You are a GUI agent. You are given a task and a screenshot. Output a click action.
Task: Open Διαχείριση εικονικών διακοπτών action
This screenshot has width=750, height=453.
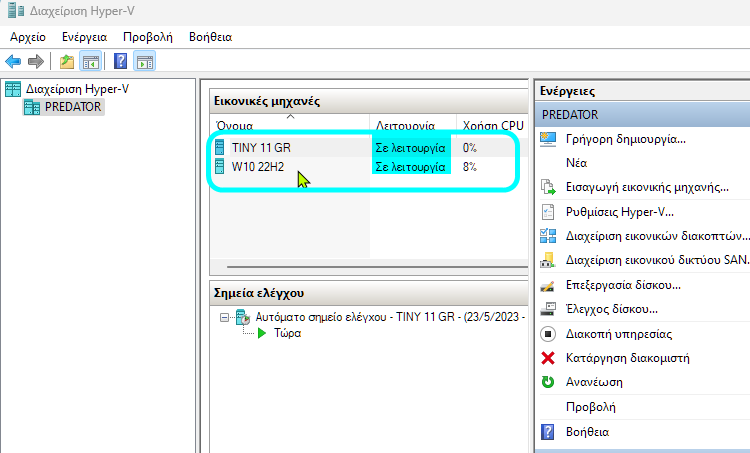pos(657,236)
